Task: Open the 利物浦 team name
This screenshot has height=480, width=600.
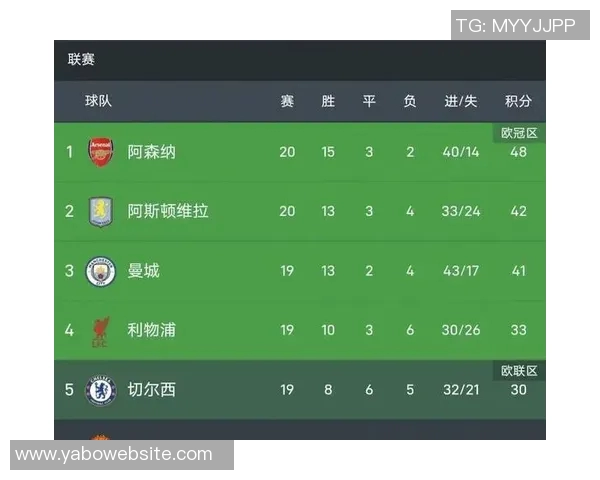Action: (152, 330)
